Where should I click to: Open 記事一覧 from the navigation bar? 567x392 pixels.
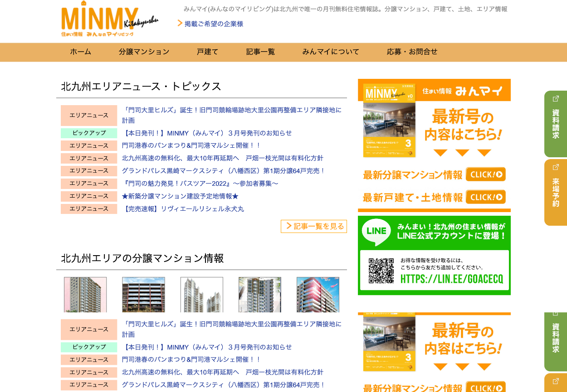260,52
